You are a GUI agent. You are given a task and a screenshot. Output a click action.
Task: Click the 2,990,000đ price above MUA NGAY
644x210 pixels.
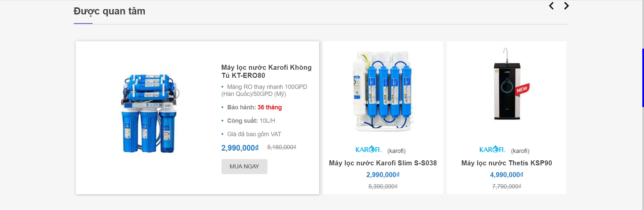click(240, 148)
